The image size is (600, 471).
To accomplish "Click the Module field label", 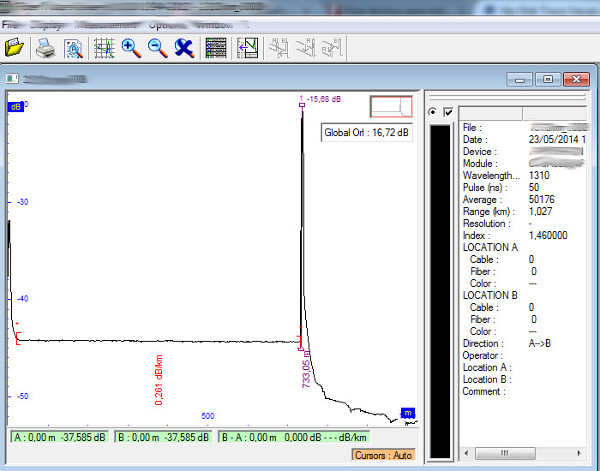I will coord(480,163).
